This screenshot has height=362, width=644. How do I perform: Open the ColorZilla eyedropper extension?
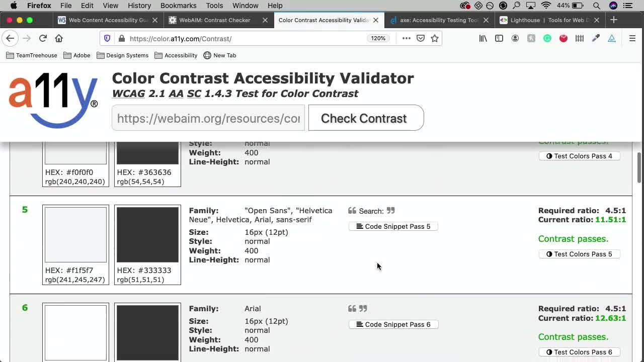596,38
